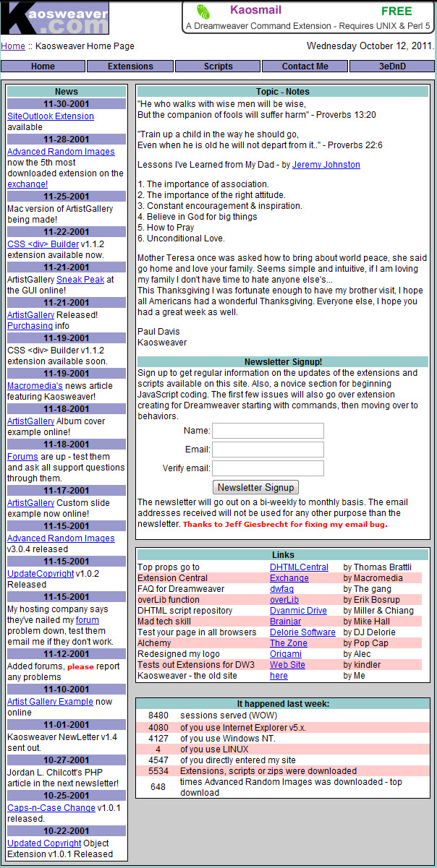Open the CSS <div> Builder link

[43, 244]
